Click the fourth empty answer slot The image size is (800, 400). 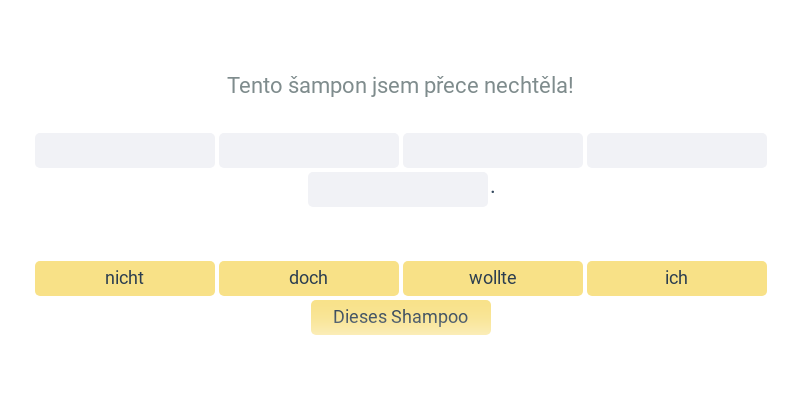pyautogui.click(x=677, y=150)
